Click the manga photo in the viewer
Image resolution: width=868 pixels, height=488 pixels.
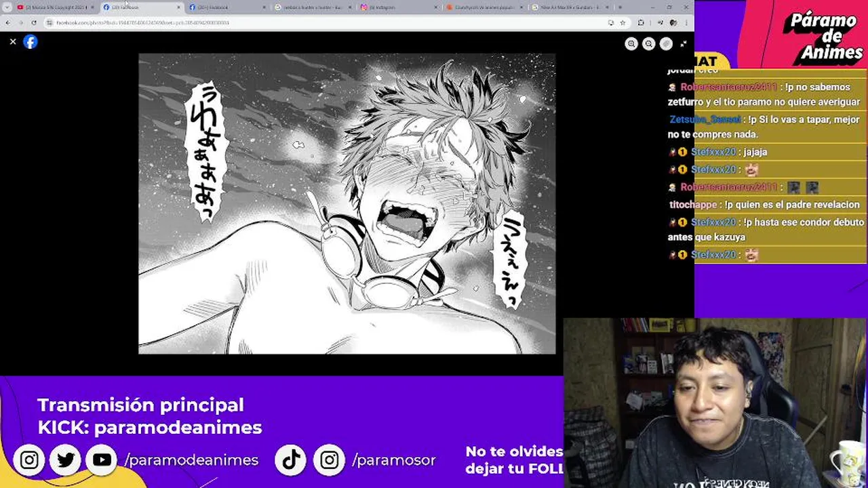click(347, 203)
